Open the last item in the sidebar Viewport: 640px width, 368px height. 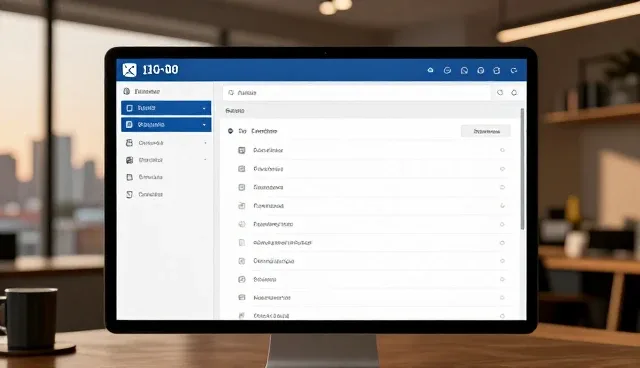pyautogui.click(x=166, y=195)
